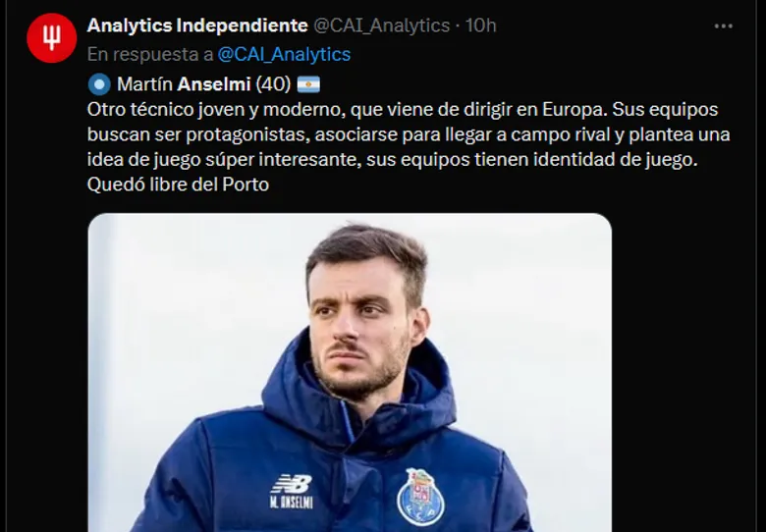Viewport: 766px width, 532px height.
Task: Click the FC Porto crest on jacket
Action: 420,495
